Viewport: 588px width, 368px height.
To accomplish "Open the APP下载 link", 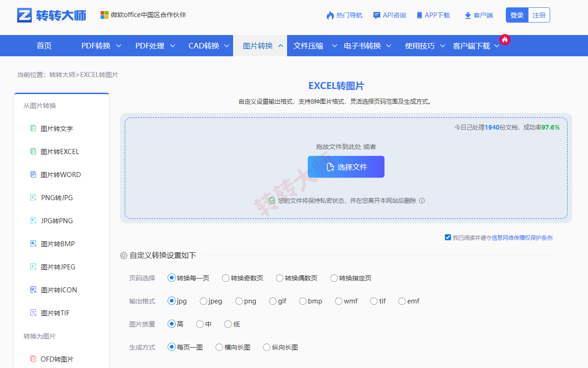I will [x=437, y=15].
